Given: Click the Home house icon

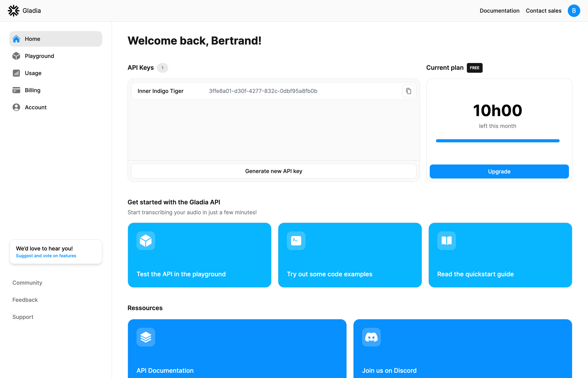Looking at the screenshot, I should [x=16, y=39].
